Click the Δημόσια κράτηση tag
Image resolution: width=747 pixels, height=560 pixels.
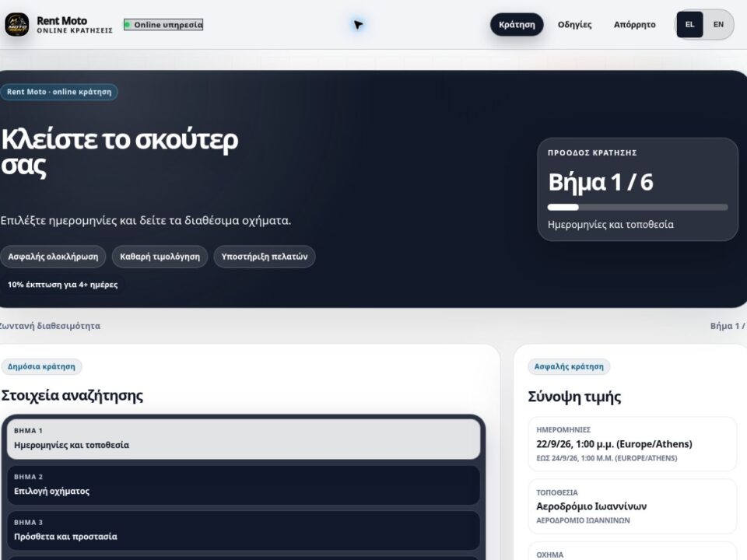[41, 366]
